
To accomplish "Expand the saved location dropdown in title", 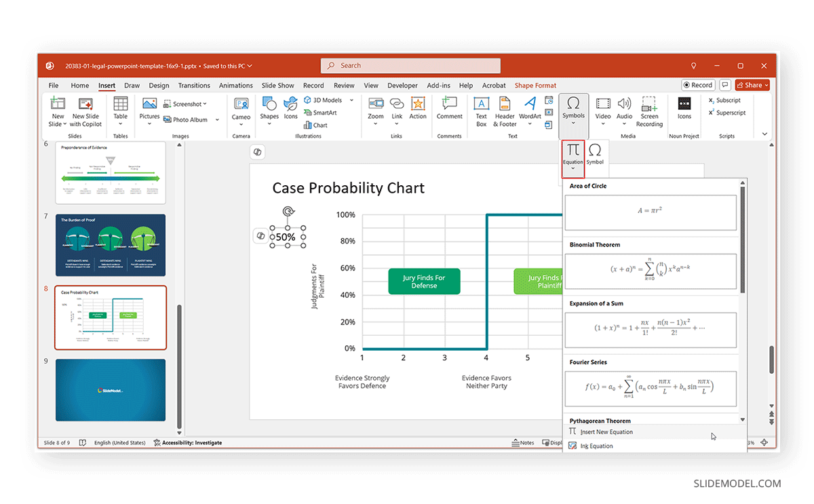I will [250, 66].
